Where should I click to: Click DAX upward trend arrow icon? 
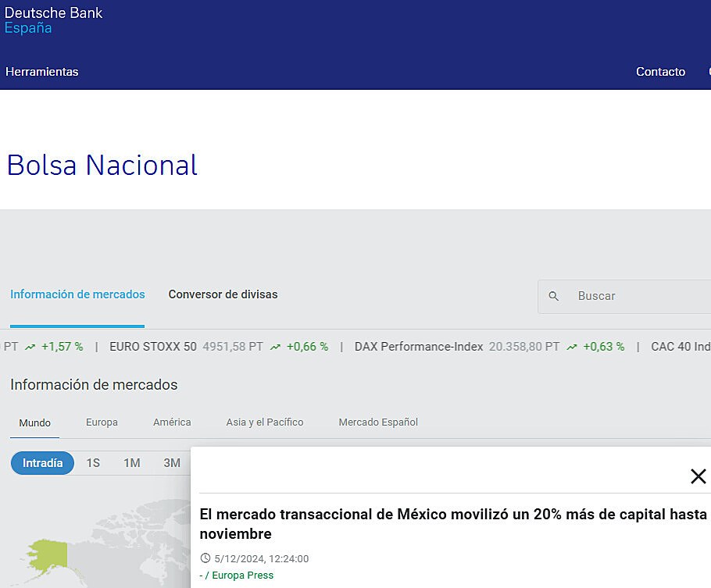click(x=572, y=347)
